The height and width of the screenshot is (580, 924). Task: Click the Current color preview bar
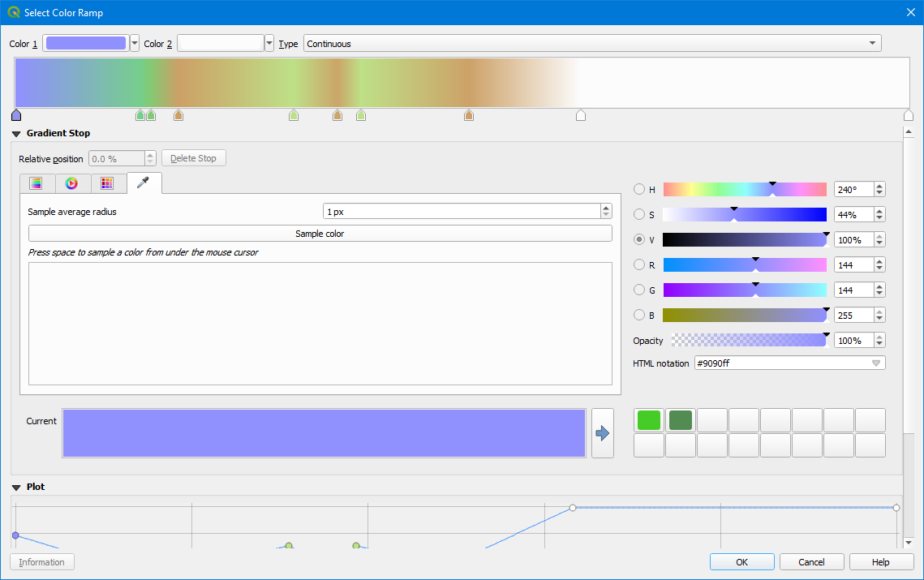click(x=324, y=433)
